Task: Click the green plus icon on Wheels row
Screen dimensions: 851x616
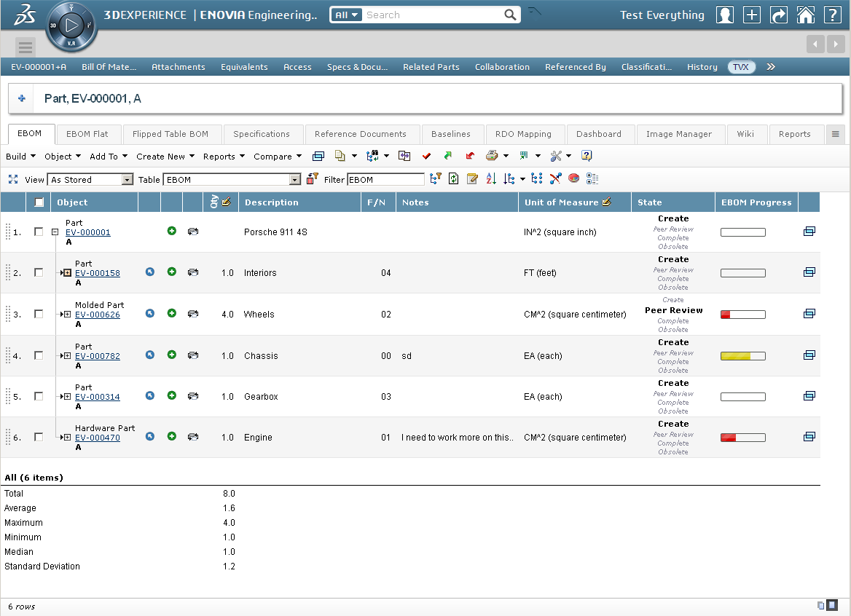Action: point(172,314)
